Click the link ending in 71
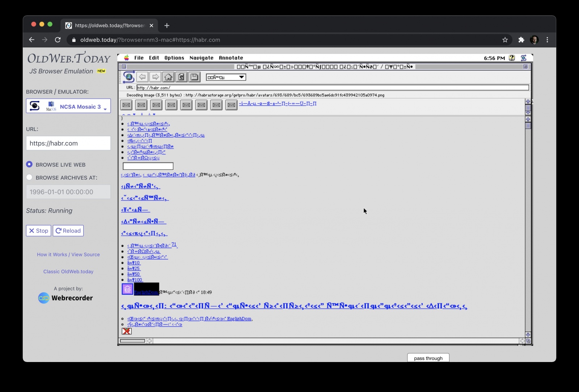This screenshot has height=392, width=579. [152, 246]
